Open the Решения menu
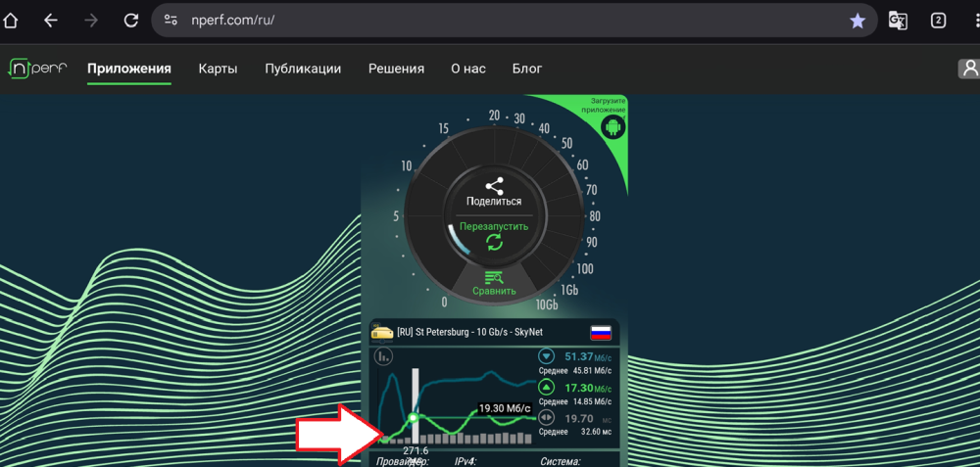 coord(396,69)
